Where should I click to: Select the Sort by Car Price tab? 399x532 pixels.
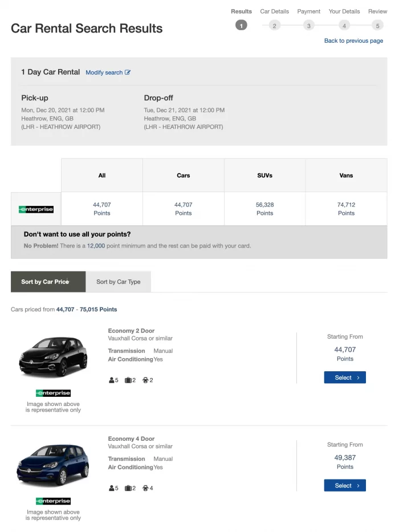coord(48,282)
